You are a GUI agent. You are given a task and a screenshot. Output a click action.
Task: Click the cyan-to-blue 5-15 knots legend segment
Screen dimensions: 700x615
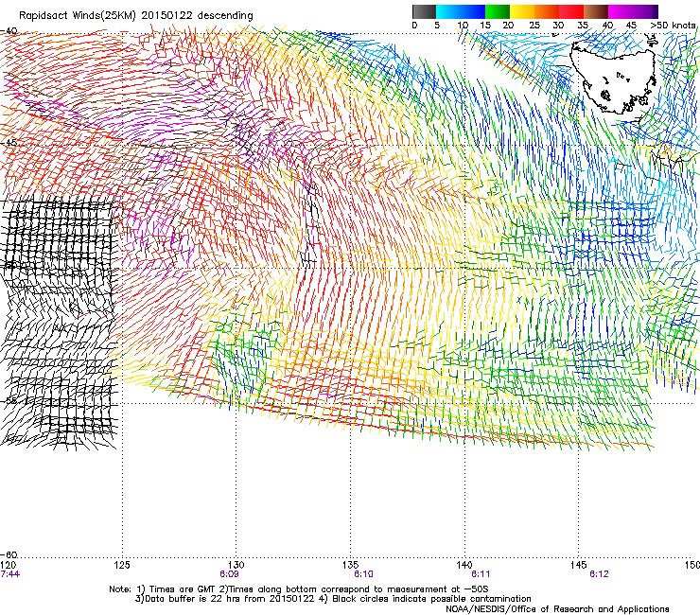pos(461,11)
